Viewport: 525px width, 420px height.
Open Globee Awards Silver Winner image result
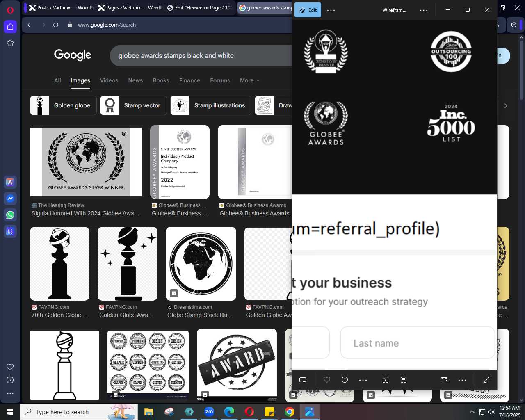point(86,162)
